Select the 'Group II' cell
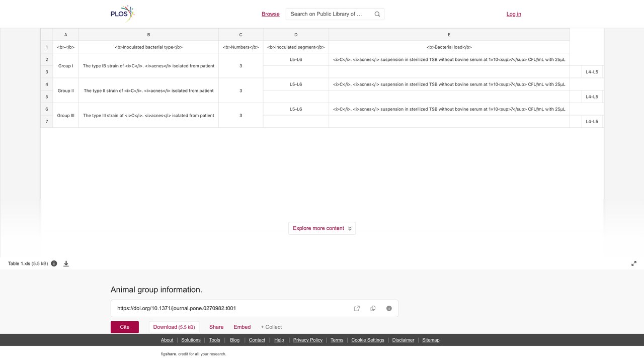The width and height of the screenshot is (644, 362). pyautogui.click(x=65, y=90)
